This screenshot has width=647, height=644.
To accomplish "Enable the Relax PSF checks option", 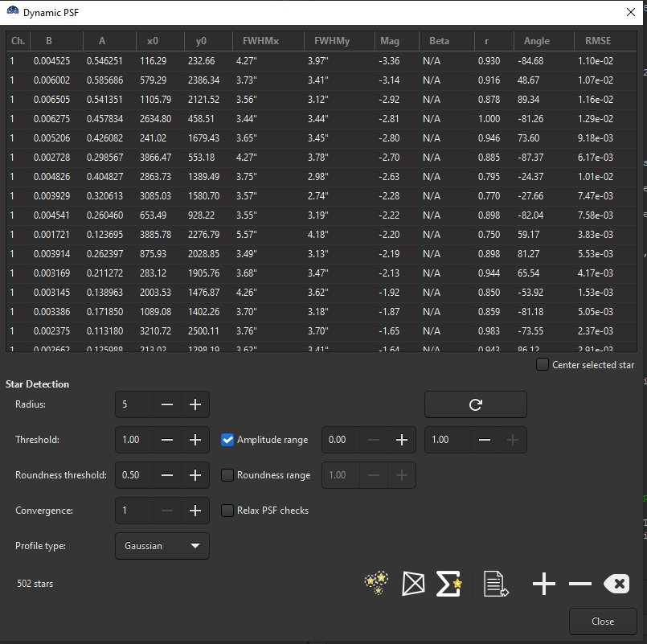I will click(x=227, y=511).
